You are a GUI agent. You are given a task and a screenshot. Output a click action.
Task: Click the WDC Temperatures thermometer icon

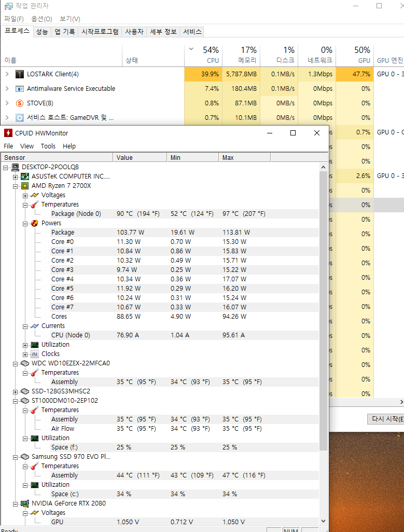click(x=35, y=373)
